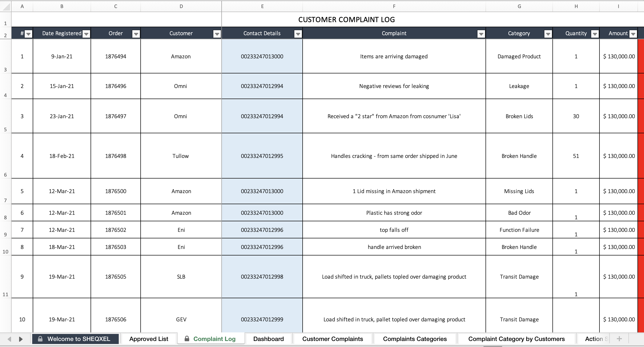Image resolution: width=644 pixels, height=347 pixels.
Task: Open the Complaint column filter dropdown
Action: pyautogui.click(x=481, y=34)
